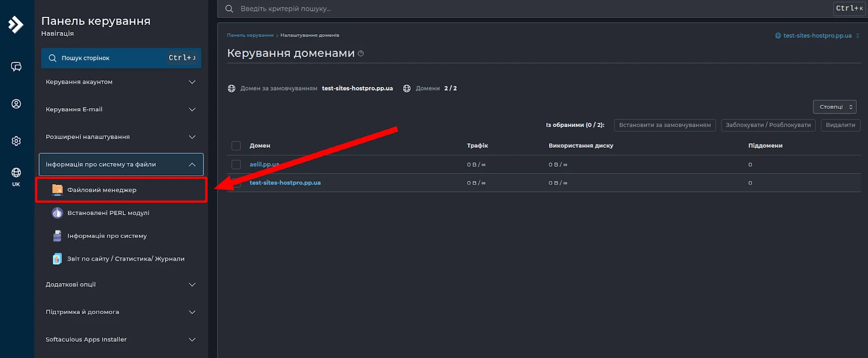The height and width of the screenshot is (358, 868).
Task: Collapse Інформація про систему та файли section
Action: 121,164
